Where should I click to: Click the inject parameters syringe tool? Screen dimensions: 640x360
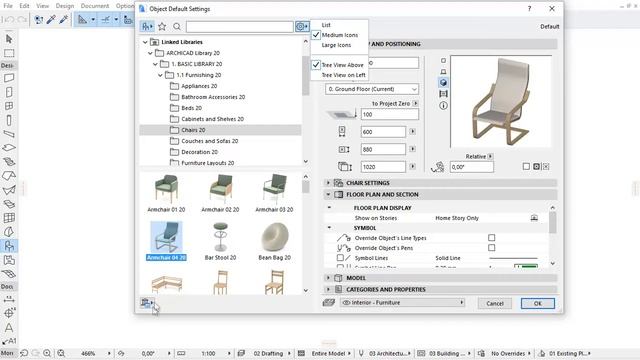tap(63, 19)
